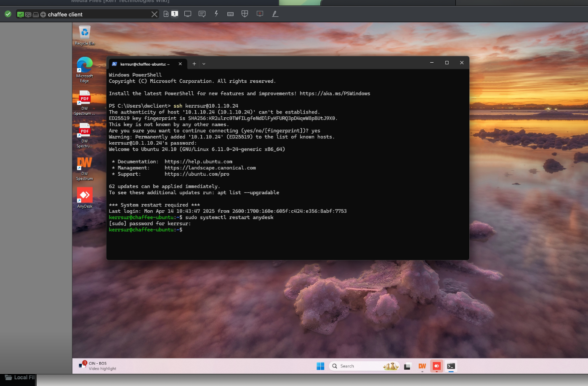Close the chaffee client session tab
Viewport: 588px width, 386px height.
(154, 14)
